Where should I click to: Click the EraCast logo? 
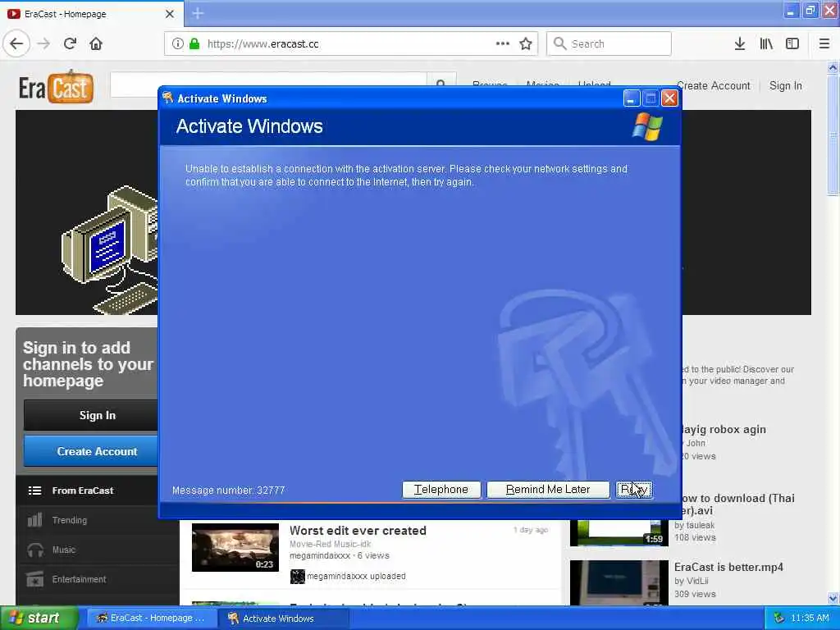click(x=57, y=87)
